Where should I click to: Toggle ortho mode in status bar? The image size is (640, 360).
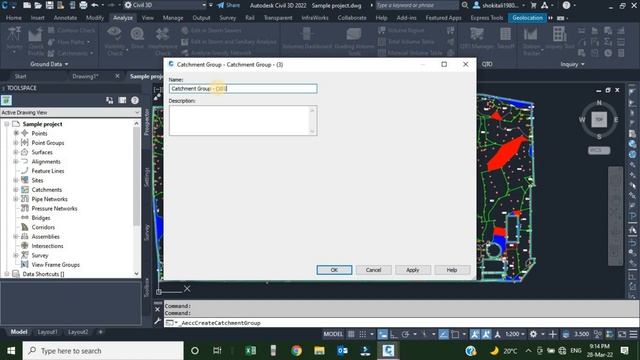coord(394,334)
